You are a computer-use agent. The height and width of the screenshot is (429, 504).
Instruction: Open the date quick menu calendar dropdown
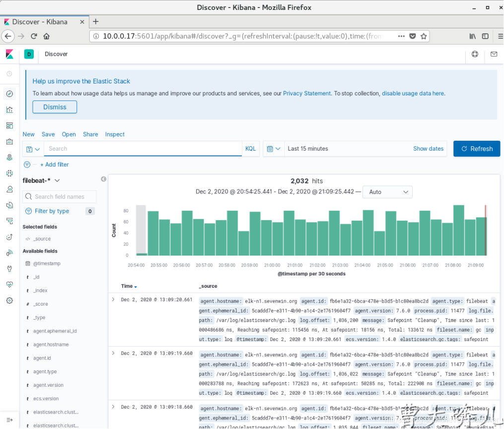[x=274, y=149]
